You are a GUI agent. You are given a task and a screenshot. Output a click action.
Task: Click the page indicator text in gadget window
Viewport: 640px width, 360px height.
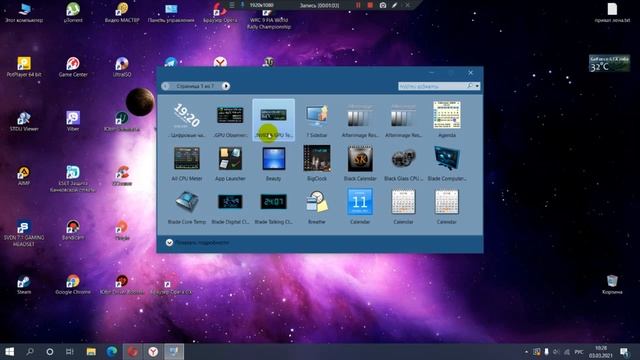(x=196, y=86)
